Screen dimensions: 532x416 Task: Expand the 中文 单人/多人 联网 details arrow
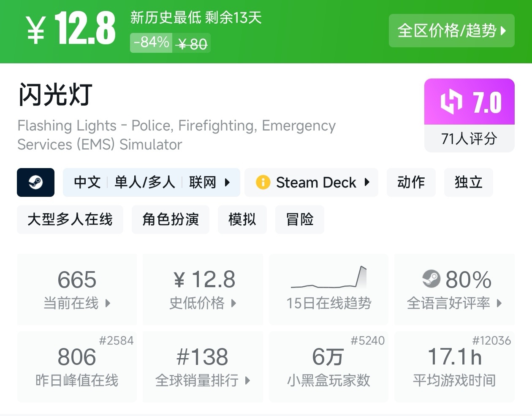pyautogui.click(x=228, y=182)
